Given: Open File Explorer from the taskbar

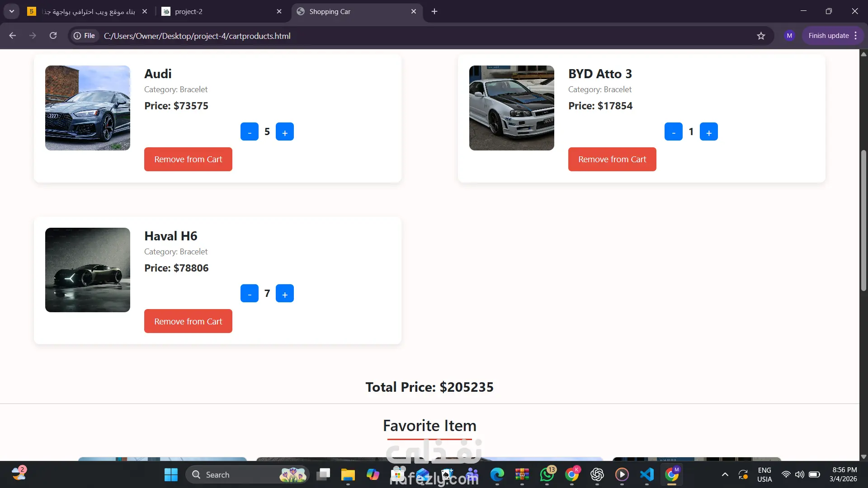Looking at the screenshot, I should [348, 474].
